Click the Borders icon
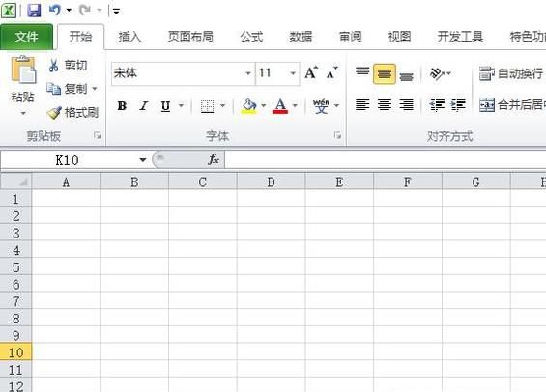Screen dimensions: 546x392 207,106
